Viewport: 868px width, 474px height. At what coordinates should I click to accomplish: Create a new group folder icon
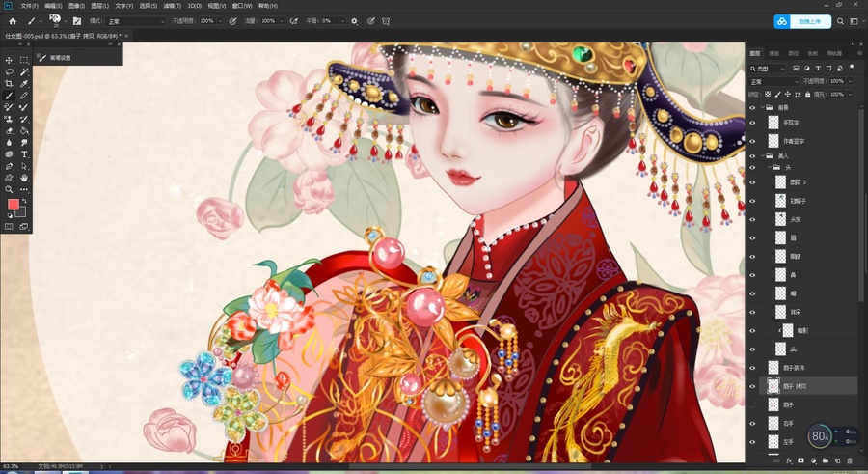[x=826, y=460]
